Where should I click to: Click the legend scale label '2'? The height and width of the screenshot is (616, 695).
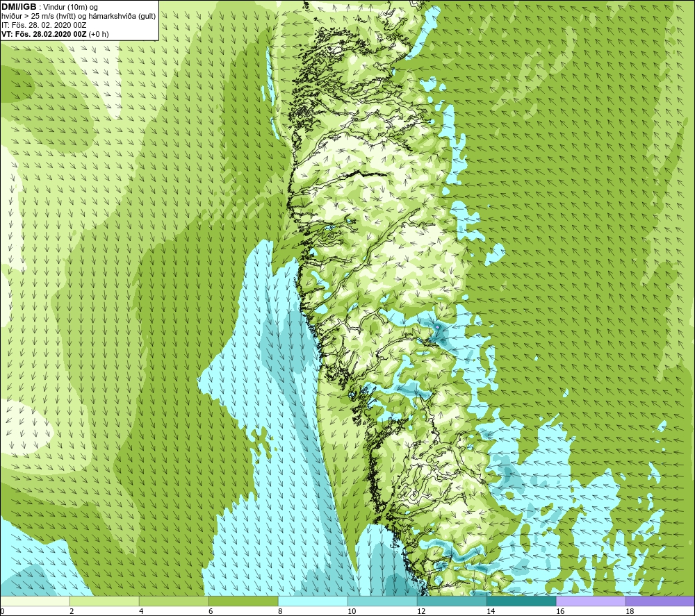coord(72,612)
